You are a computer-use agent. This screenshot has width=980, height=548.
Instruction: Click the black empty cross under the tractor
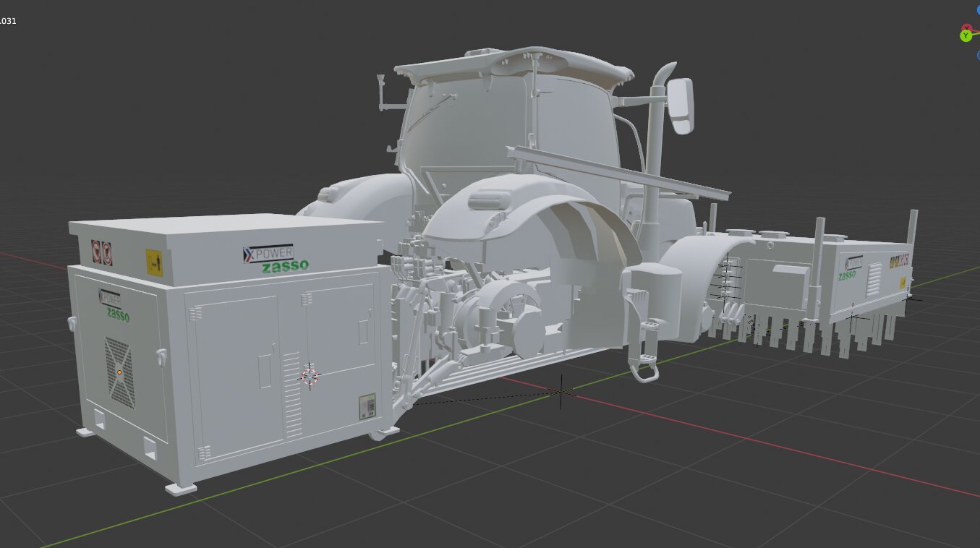pyautogui.click(x=561, y=393)
